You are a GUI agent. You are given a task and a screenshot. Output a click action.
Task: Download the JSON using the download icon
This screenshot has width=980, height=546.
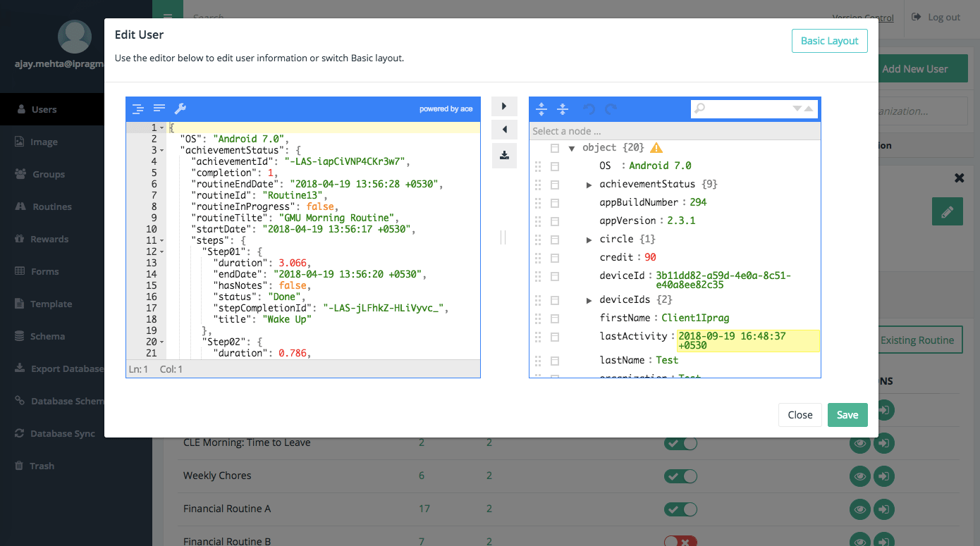point(504,156)
